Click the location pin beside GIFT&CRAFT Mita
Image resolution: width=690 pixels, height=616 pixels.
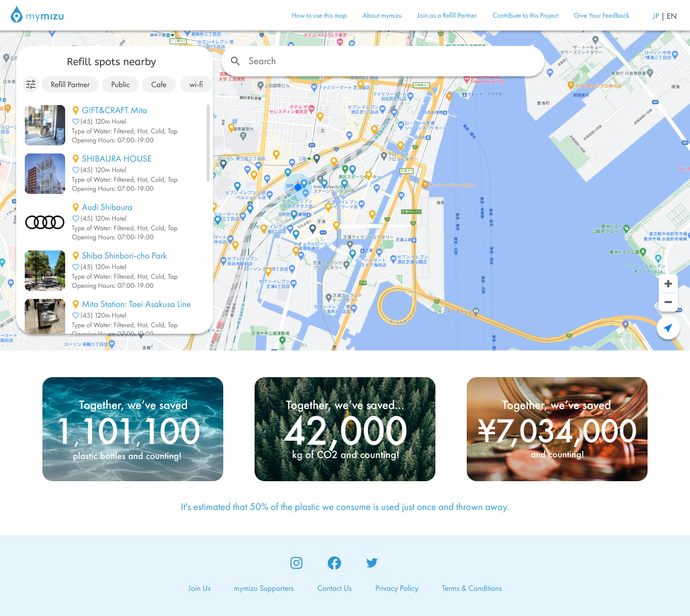point(76,110)
